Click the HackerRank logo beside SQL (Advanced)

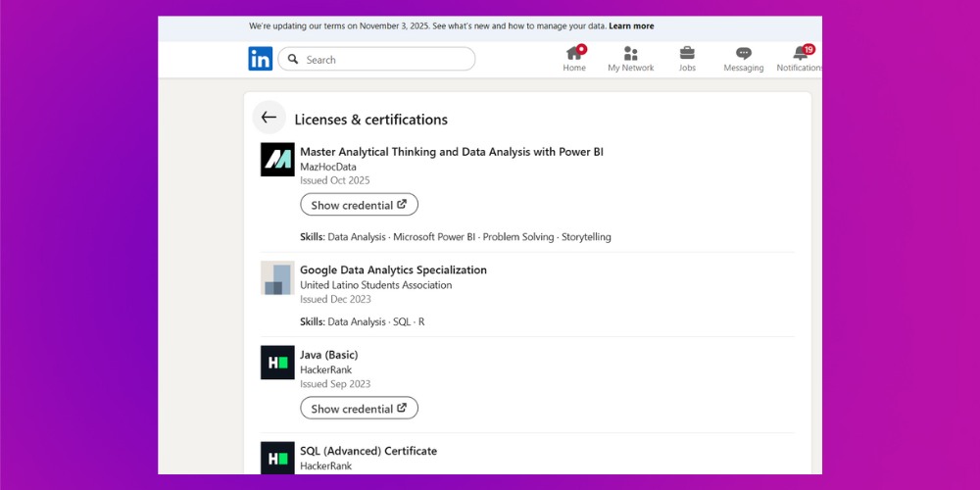point(277,457)
